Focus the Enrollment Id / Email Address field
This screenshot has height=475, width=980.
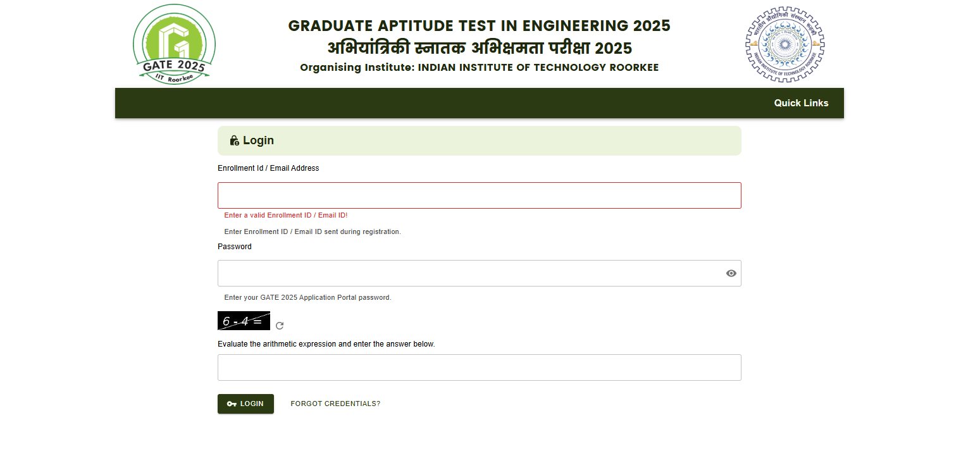coord(480,195)
